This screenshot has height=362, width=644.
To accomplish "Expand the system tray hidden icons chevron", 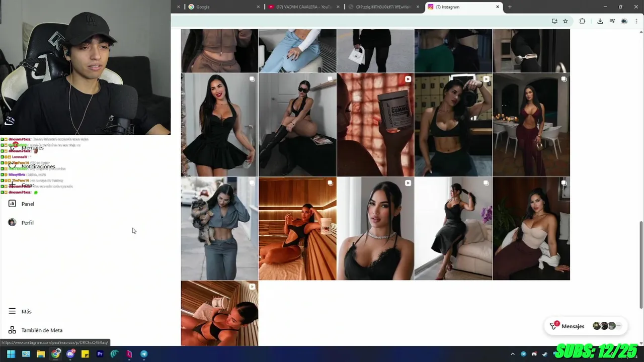I will (x=513, y=354).
